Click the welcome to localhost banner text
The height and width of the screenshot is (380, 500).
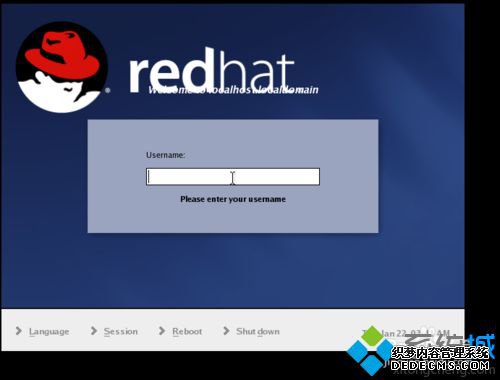click(x=233, y=90)
